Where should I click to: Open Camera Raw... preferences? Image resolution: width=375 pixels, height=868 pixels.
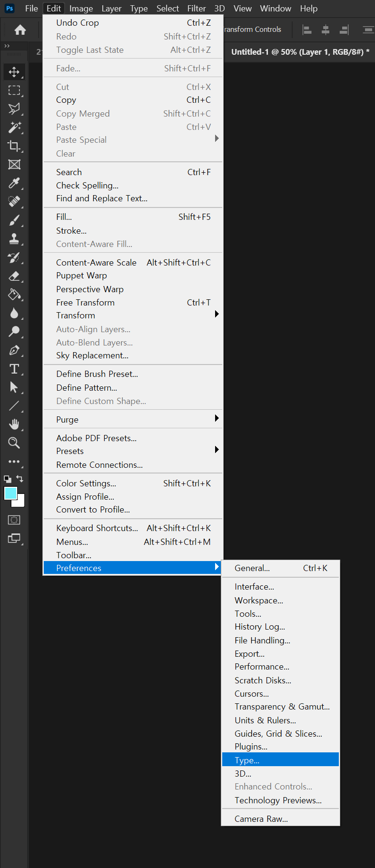tap(281, 819)
